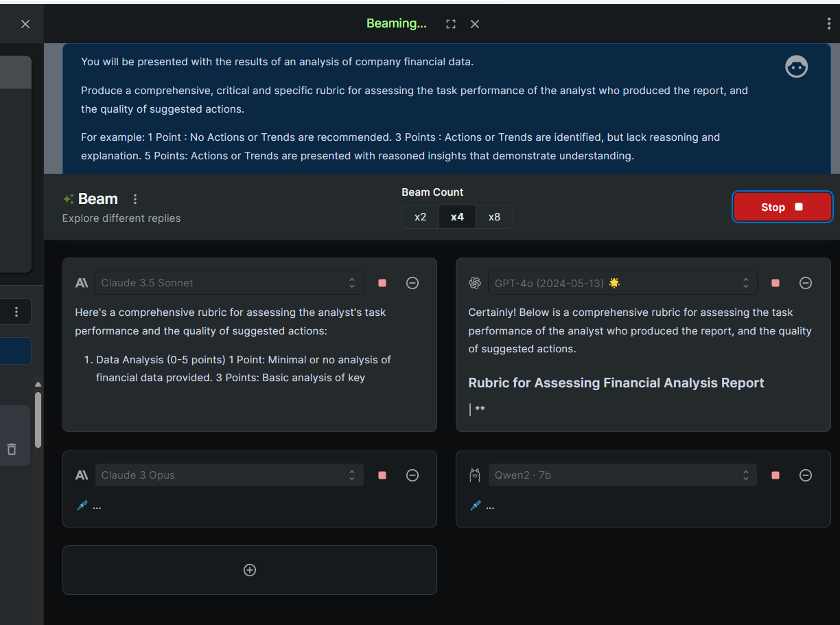The image size is (840, 625).
Task: Click the Anthropic logo on Claude 3.5 Sonnet cell
Action: [81, 282]
